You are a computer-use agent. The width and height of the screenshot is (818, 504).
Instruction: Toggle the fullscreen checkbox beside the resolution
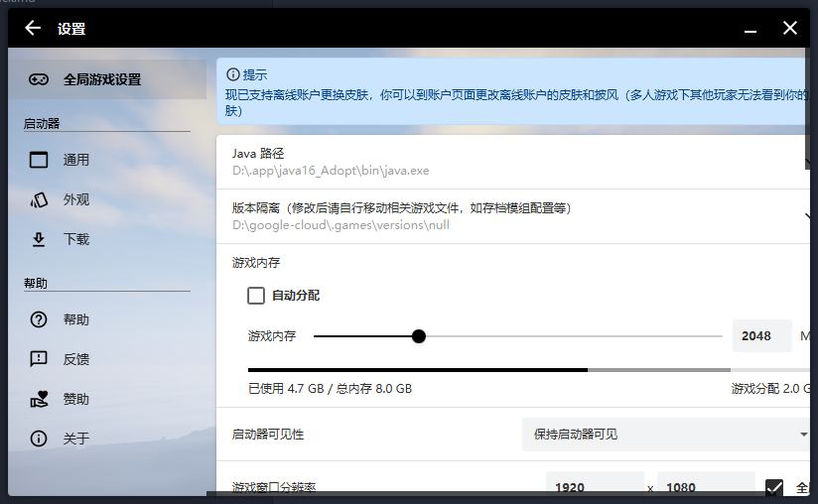(x=774, y=487)
